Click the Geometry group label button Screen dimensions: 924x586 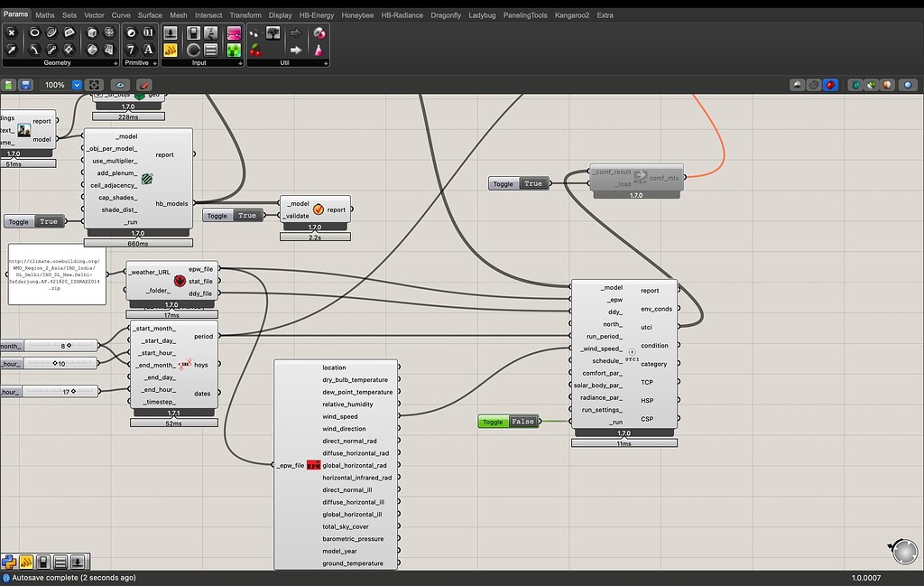click(x=58, y=63)
